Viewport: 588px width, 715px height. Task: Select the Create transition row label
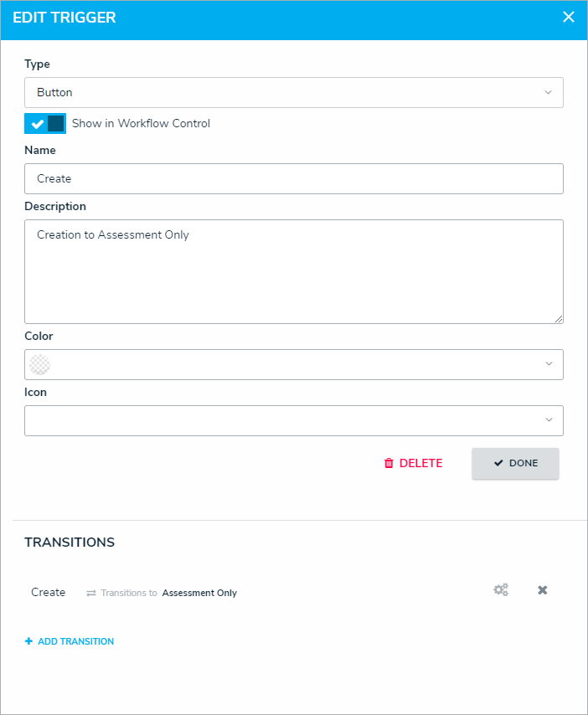click(x=48, y=592)
